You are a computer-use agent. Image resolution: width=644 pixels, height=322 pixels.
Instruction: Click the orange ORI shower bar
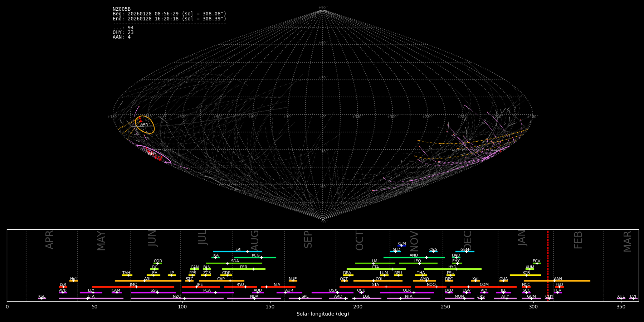coord(378,281)
